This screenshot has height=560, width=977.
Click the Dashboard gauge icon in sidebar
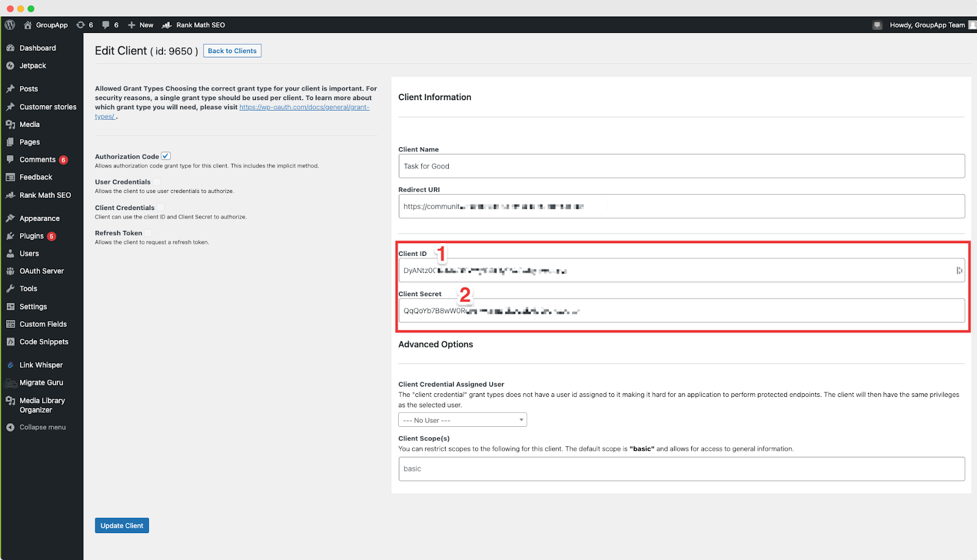coord(10,48)
